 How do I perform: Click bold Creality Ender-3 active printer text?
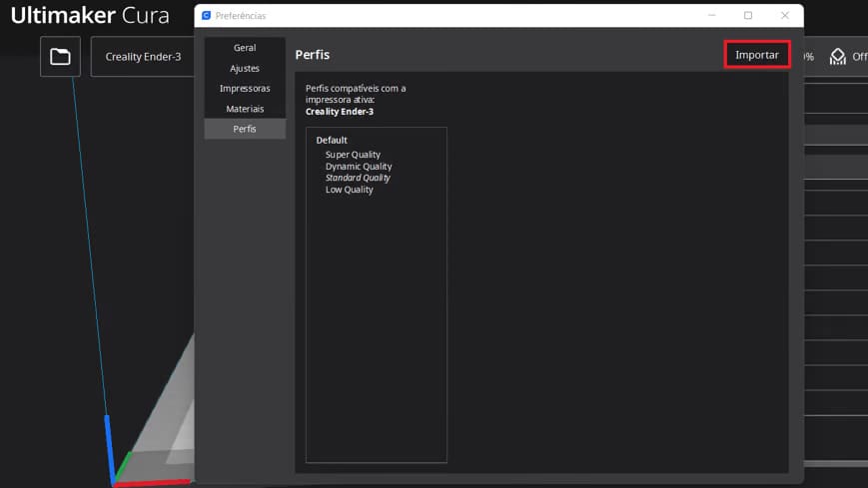pos(340,111)
